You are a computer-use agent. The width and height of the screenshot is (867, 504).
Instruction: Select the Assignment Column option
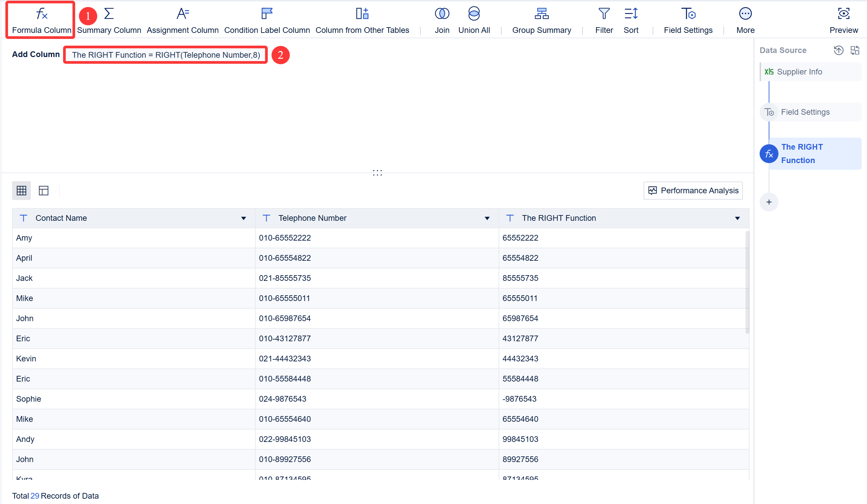[183, 19]
